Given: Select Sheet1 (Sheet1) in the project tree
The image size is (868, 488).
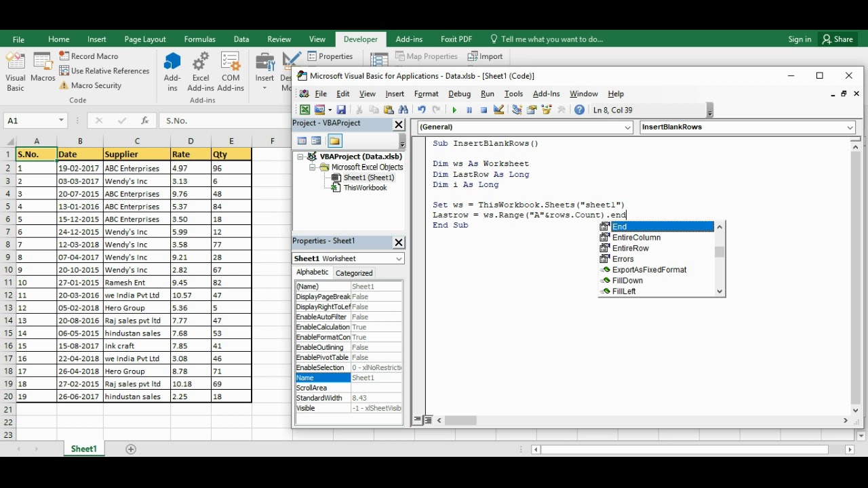Looking at the screenshot, I should 368,178.
